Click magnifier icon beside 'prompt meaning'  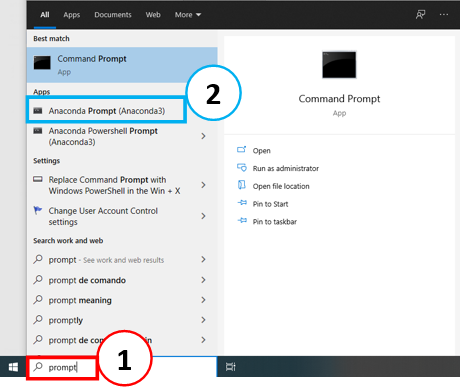38,299
